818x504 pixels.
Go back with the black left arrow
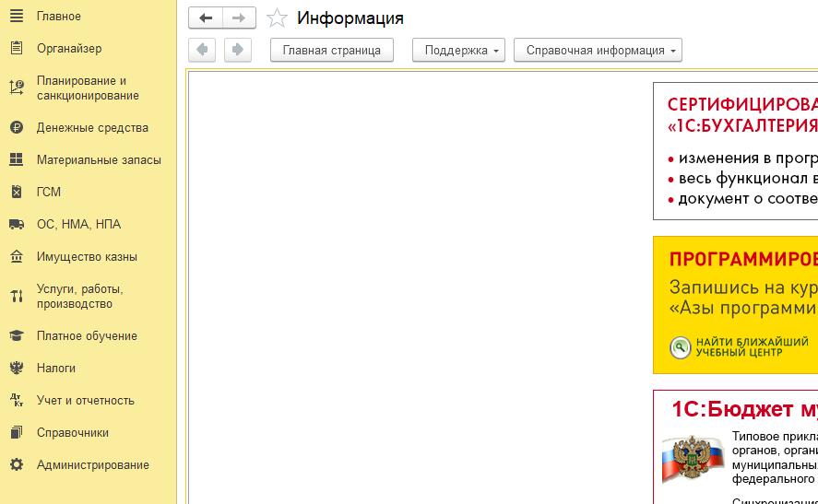pos(206,18)
